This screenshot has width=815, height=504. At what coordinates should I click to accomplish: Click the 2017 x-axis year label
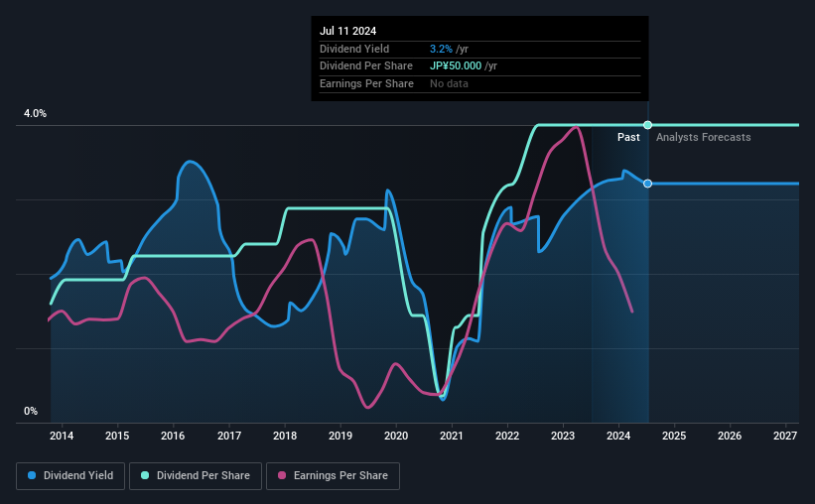228,436
